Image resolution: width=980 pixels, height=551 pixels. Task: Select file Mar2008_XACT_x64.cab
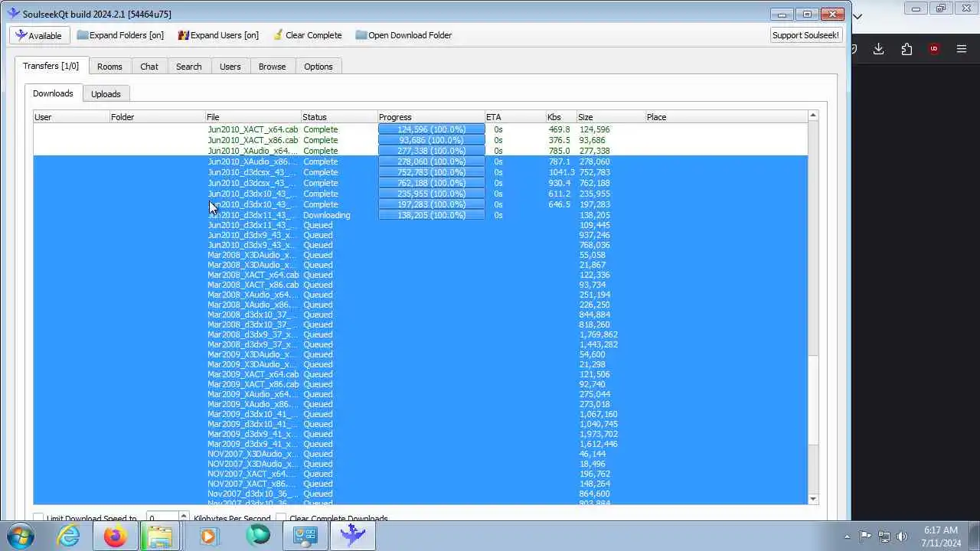tap(253, 275)
